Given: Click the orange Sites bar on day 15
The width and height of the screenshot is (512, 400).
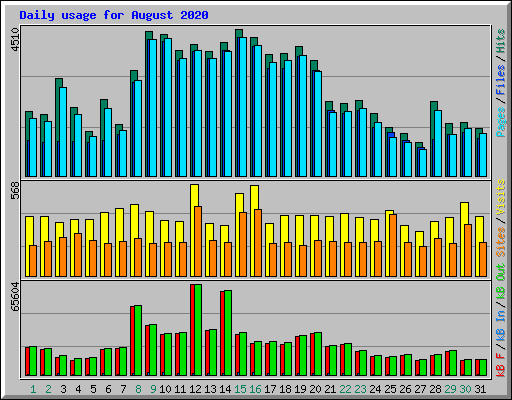Looking at the screenshot, I should tap(243, 244).
